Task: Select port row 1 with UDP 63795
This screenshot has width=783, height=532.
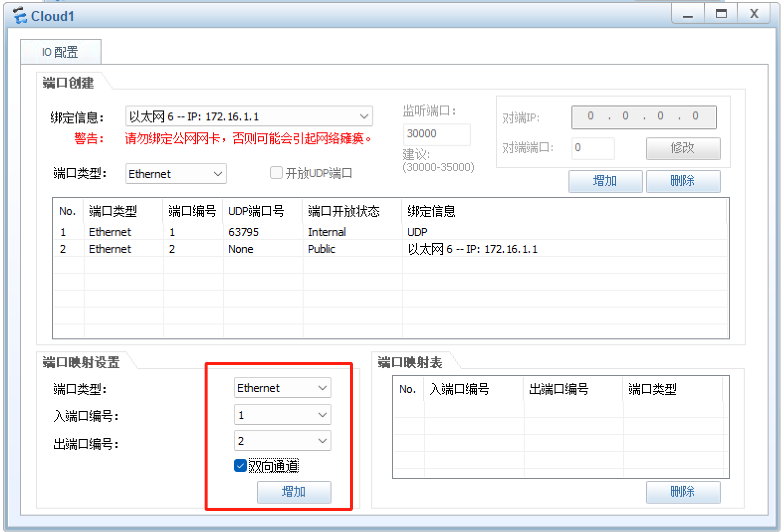Action: click(390, 232)
